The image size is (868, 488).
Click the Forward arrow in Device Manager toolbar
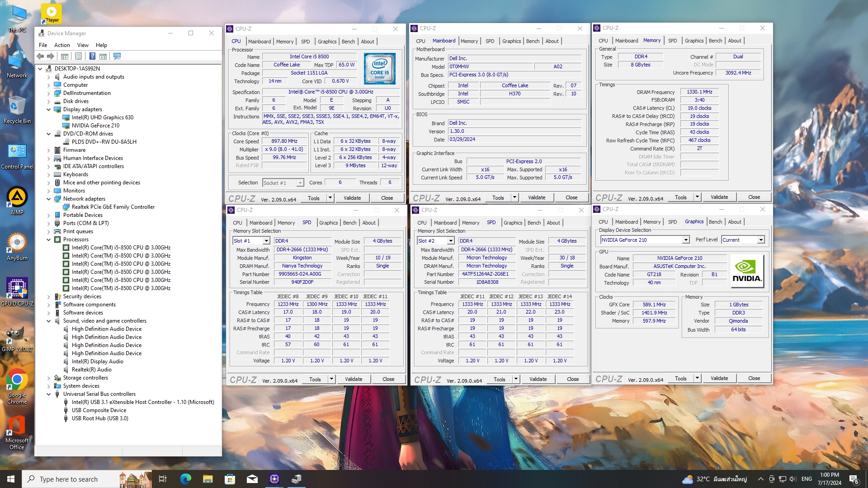[x=51, y=56]
